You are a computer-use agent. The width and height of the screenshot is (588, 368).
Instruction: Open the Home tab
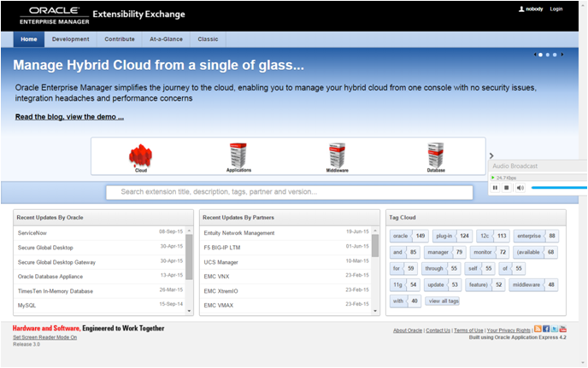point(29,39)
